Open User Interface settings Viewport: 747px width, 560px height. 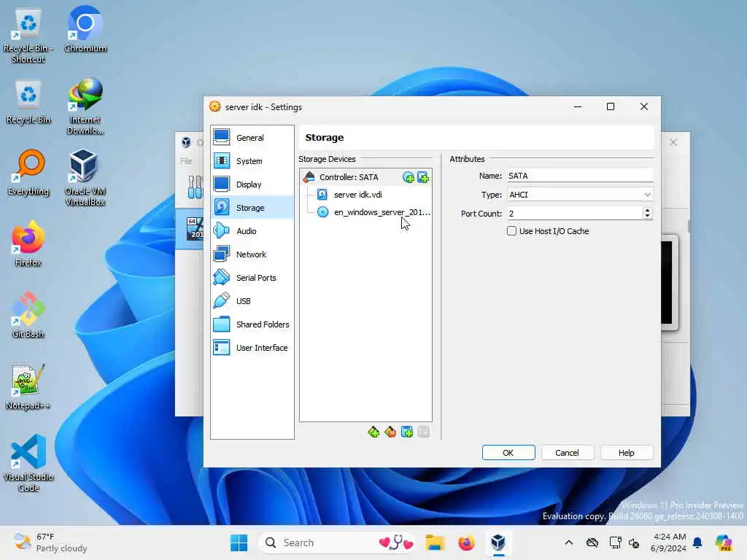pos(252,348)
